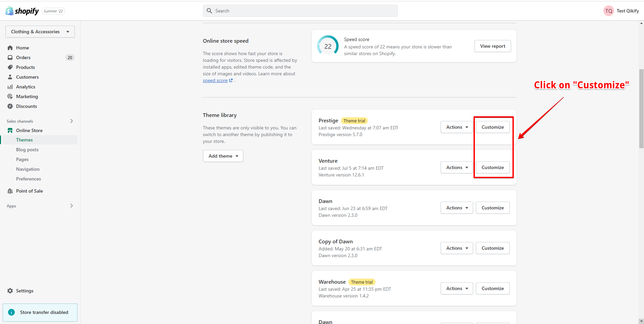Click the Test Qikify account name
644x324 pixels.
(x=628, y=11)
